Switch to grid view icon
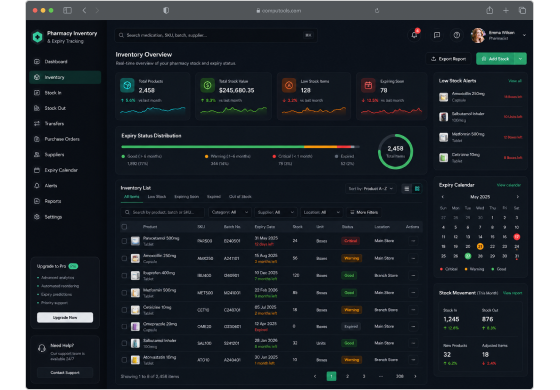 [x=417, y=189]
